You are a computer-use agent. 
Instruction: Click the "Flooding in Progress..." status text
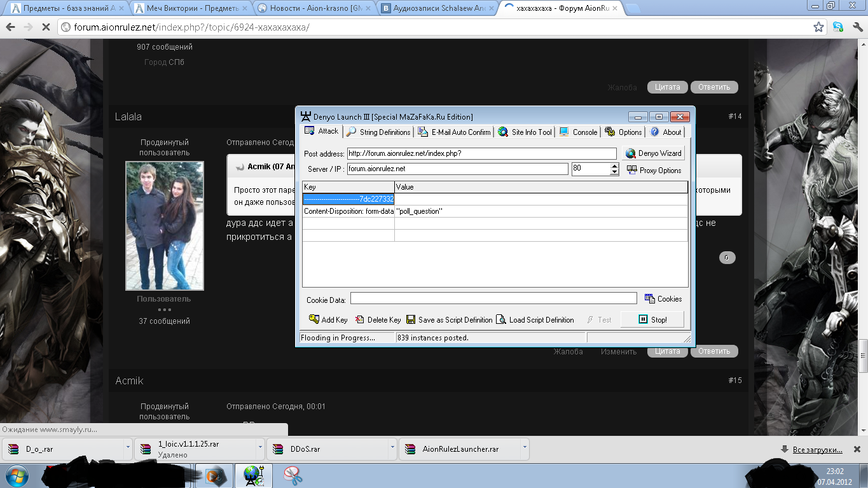[x=338, y=338]
